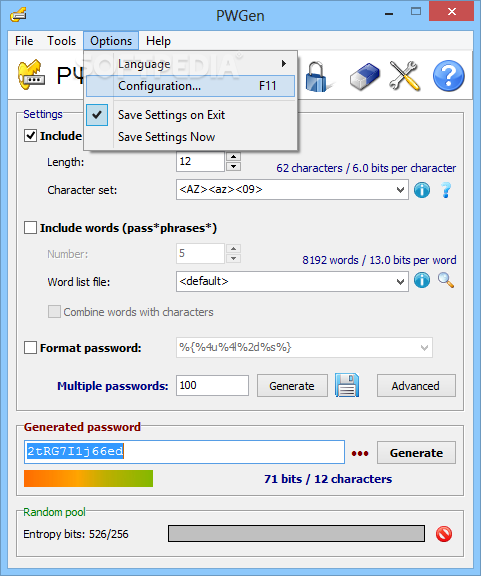Click the Length input field
481x576 pixels.
point(200,162)
